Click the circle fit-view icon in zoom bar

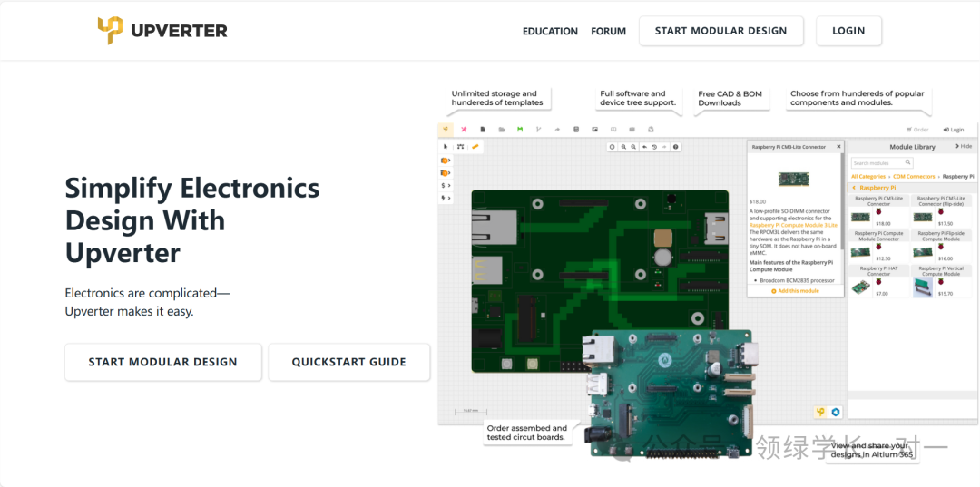coord(612,147)
